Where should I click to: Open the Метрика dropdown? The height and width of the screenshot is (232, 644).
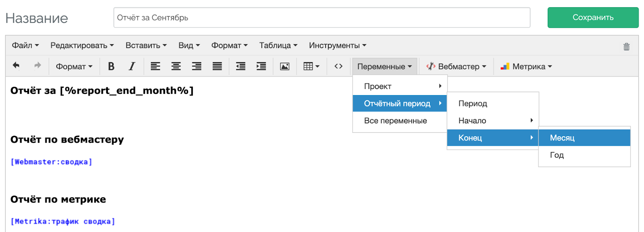pyautogui.click(x=526, y=66)
